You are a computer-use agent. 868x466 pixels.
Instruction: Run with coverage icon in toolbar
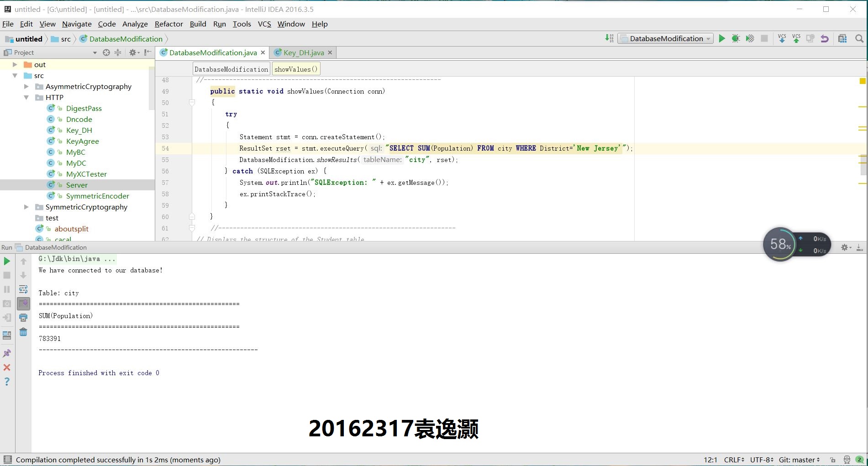[x=750, y=39]
